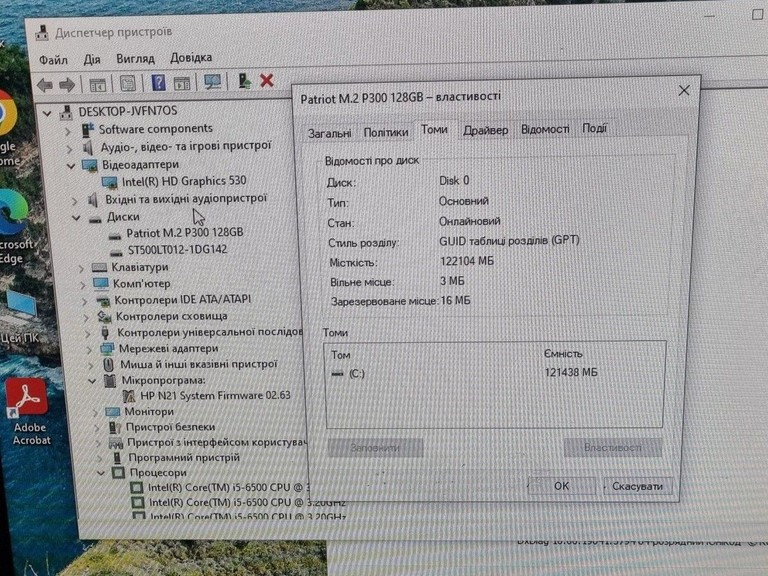Screen dimensions: 768x576
Task: Select the (C:) volume row
Action: [x=495, y=373]
